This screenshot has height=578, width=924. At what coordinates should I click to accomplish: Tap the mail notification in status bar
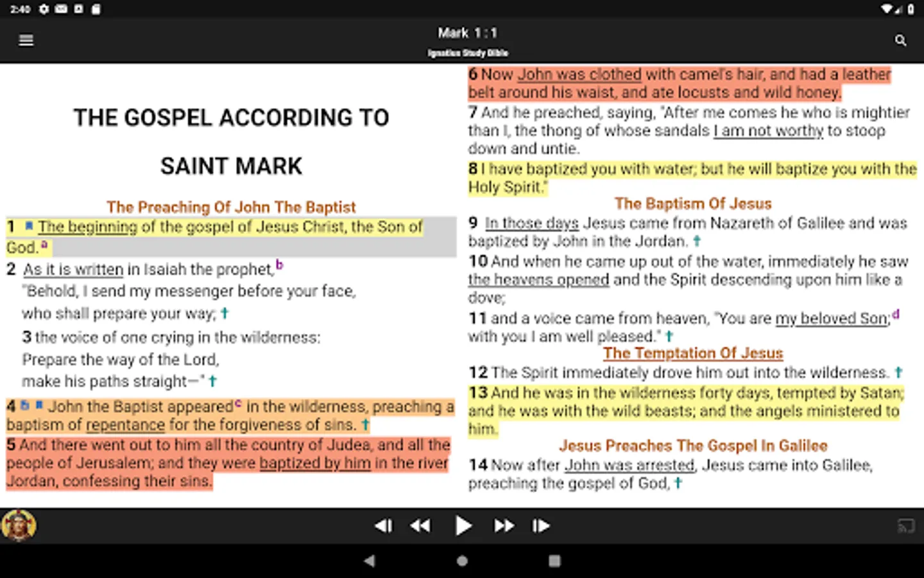coord(61,9)
